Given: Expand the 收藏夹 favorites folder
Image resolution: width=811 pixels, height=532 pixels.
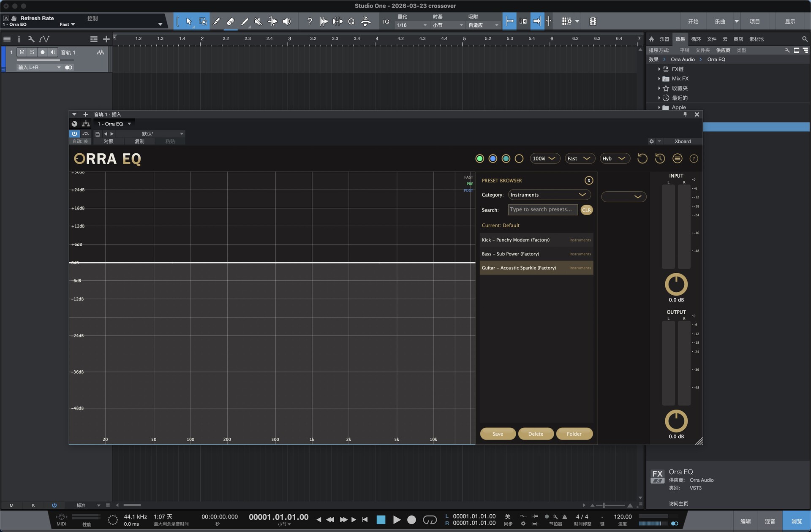Looking at the screenshot, I should 659,88.
